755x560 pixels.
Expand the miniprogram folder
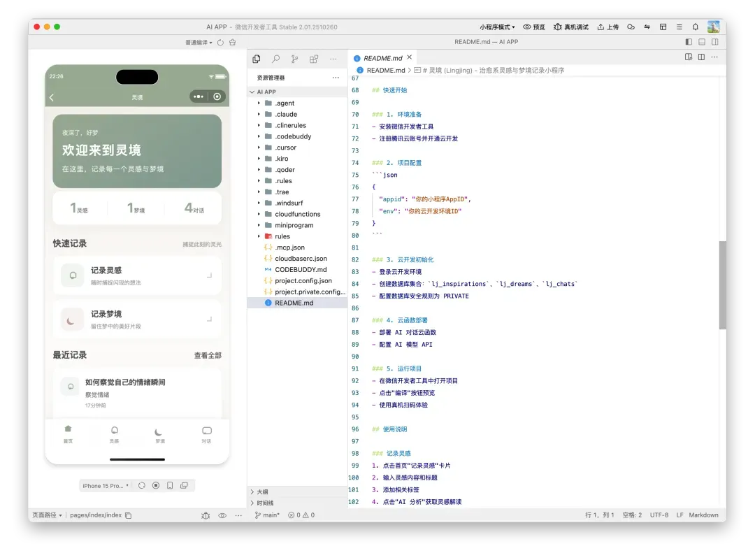click(x=294, y=225)
